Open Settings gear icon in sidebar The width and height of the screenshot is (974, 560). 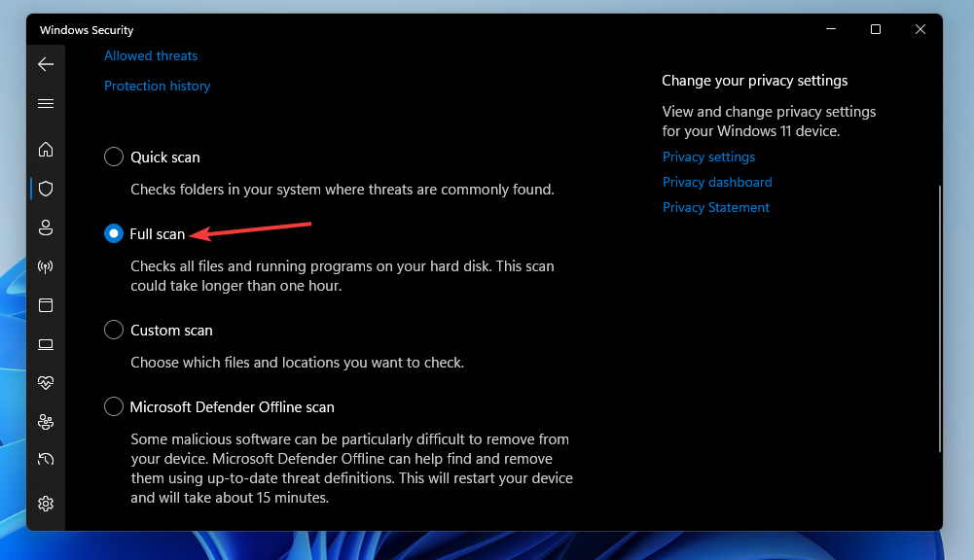pos(46,504)
